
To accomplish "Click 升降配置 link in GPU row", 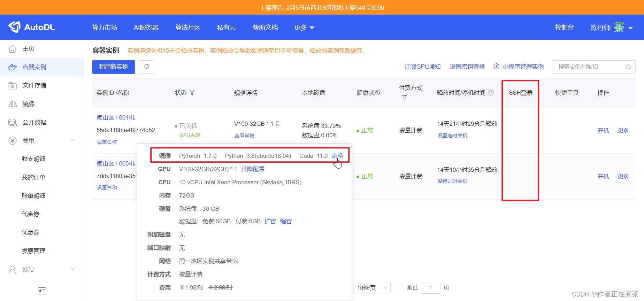I will click(x=253, y=169).
